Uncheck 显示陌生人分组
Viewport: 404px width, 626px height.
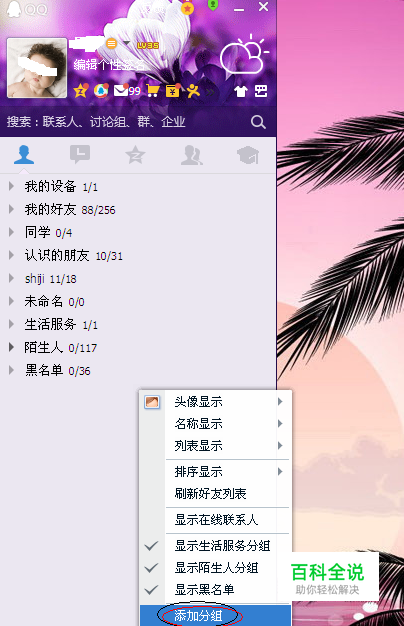coord(216,568)
